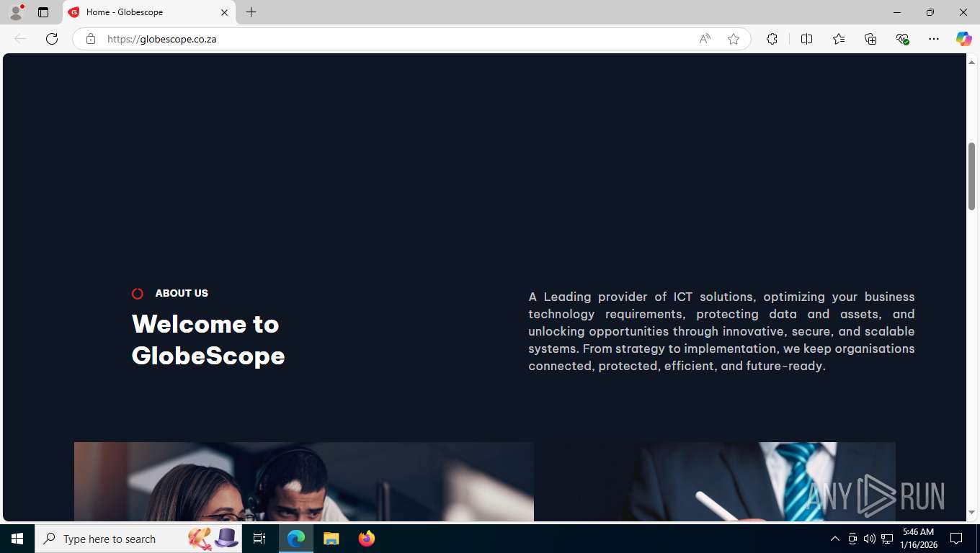The width and height of the screenshot is (980, 553).
Task: Toggle split screen view icon
Action: tap(806, 39)
